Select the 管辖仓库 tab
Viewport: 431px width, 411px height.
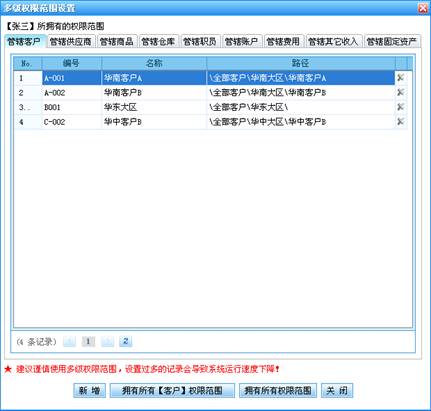[x=158, y=42]
